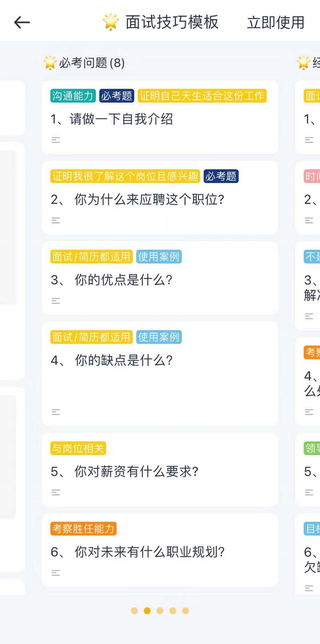Tap the star icon on the right column header
The image size is (320, 644).
(x=303, y=62)
